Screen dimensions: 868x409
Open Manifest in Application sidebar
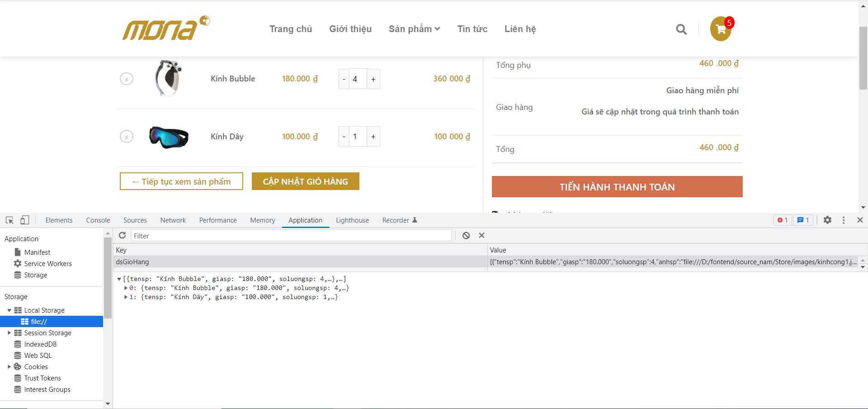pos(37,252)
